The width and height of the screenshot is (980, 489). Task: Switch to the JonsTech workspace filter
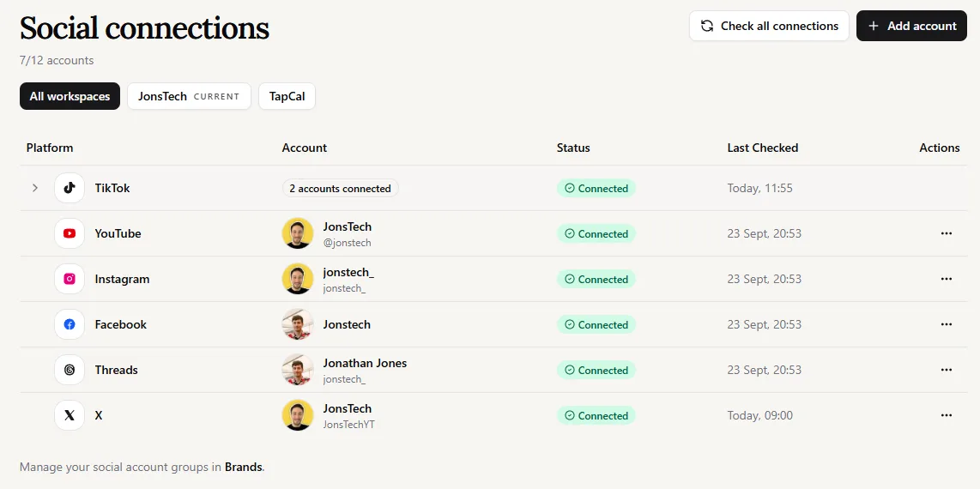pyautogui.click(x=189, y=96)
